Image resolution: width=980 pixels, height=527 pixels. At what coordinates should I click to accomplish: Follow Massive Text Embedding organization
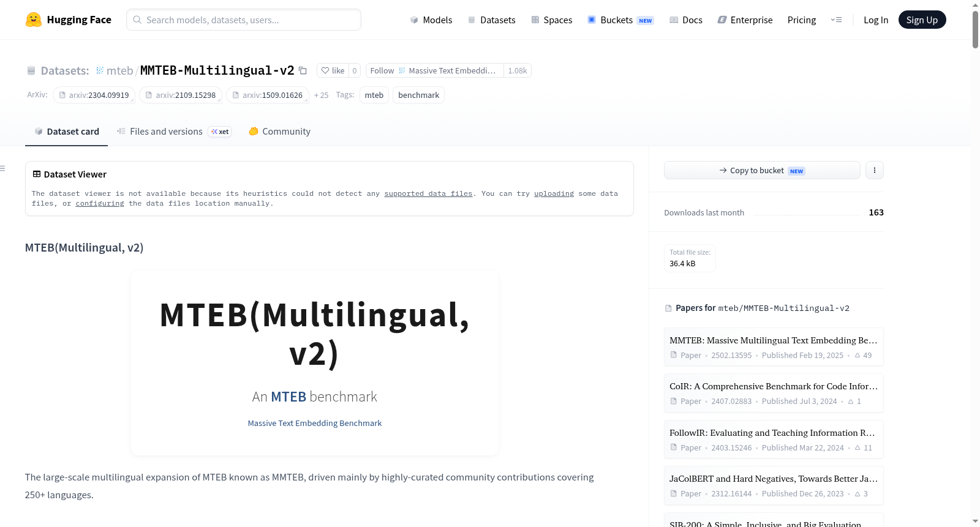click(434, 70)
